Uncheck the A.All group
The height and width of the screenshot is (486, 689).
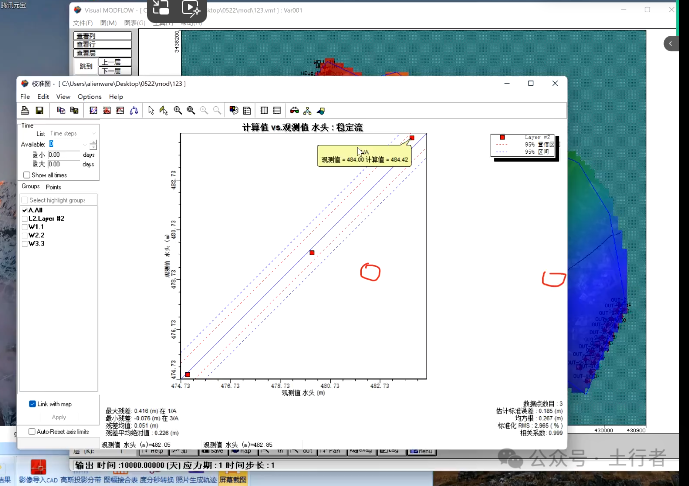(25, 210)
